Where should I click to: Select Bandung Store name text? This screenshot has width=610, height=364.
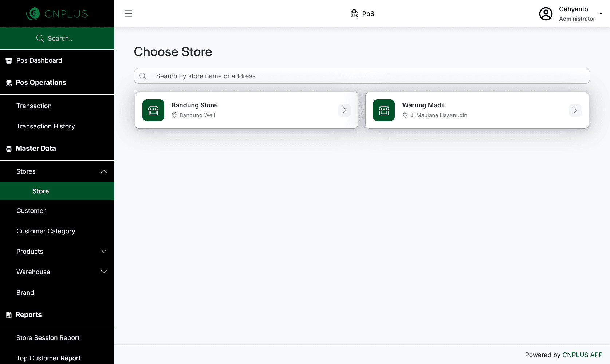click(x=194, y=105)
